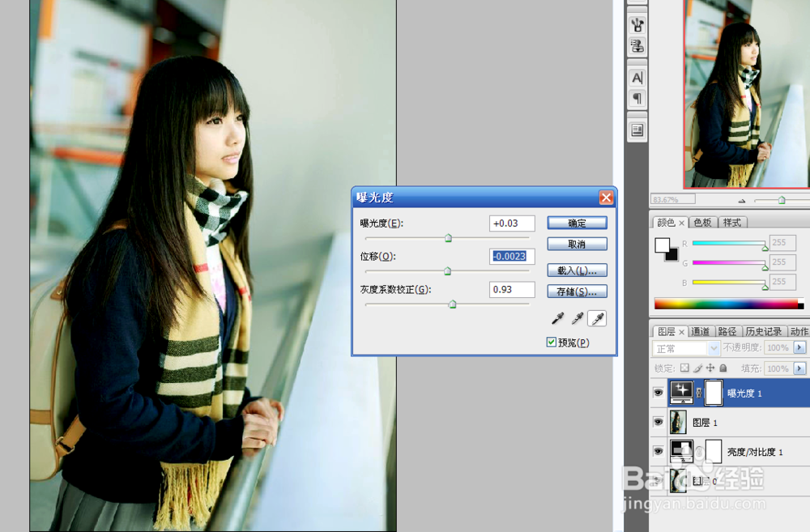Uncheck the 预览(P) checkbox
810x532 pixels.
tap(551, 342)
